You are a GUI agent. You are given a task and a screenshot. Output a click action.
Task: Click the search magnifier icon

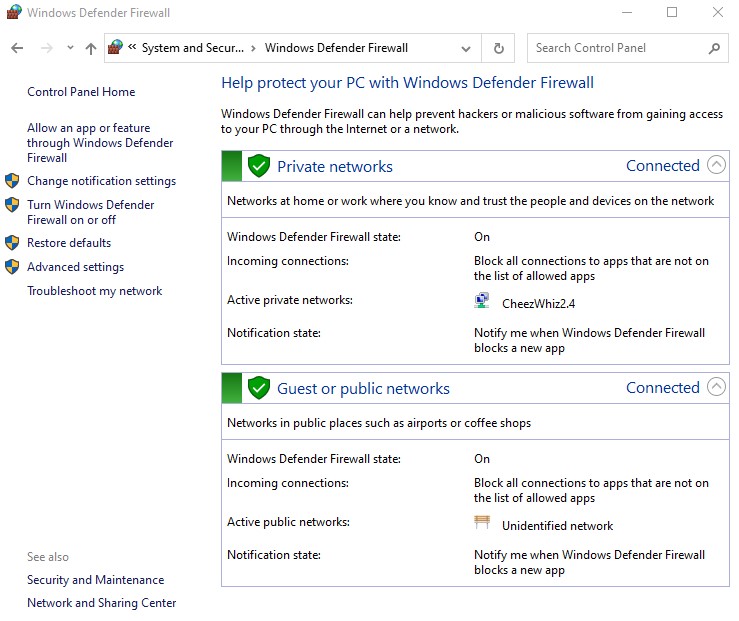point(714,48)
